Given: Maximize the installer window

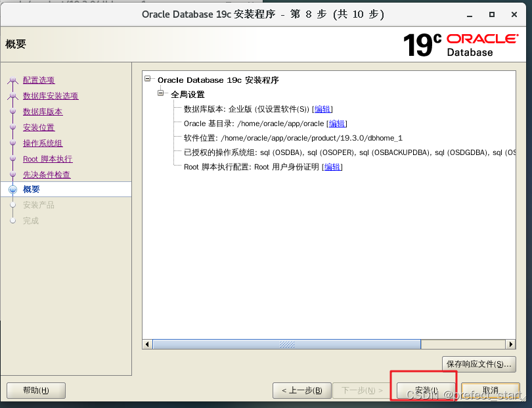Looking at the screenshot, I should coord(492,14).
